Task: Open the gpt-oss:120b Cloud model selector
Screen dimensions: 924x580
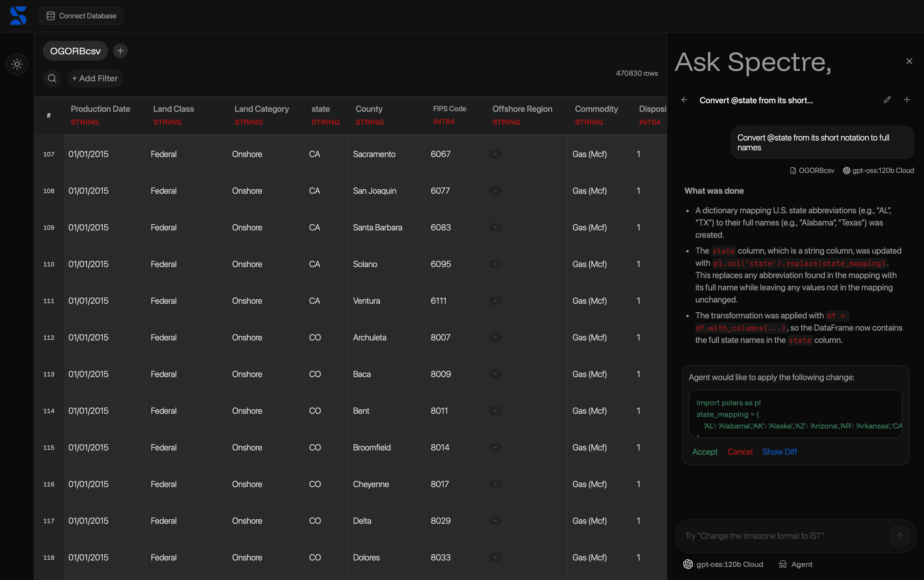Action: (x=723, y=564)
